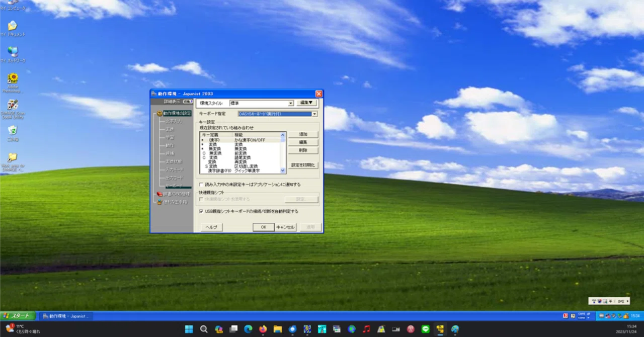Open the 編集▼ menu button beside 環境スタイル

pos(307,103)
